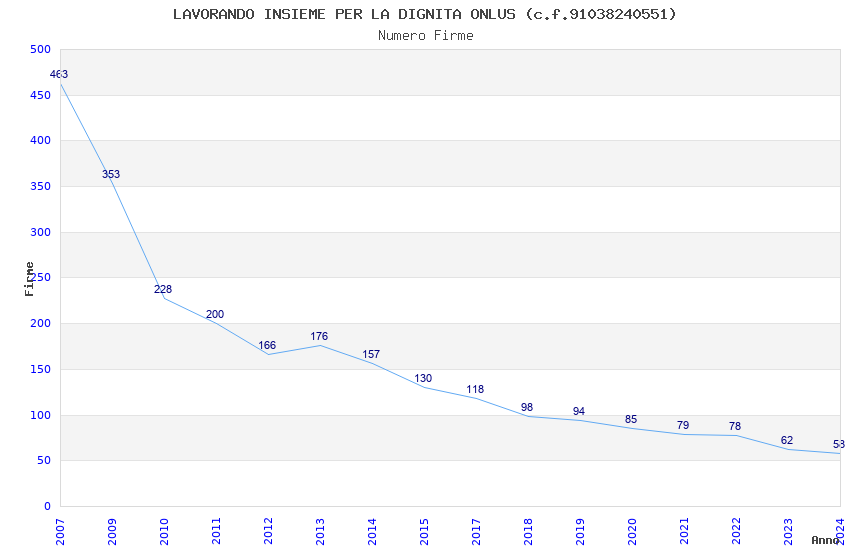Screen dimensions: 850x550
Task: Click the x-axis year 2007
Action: pos(60,532)
